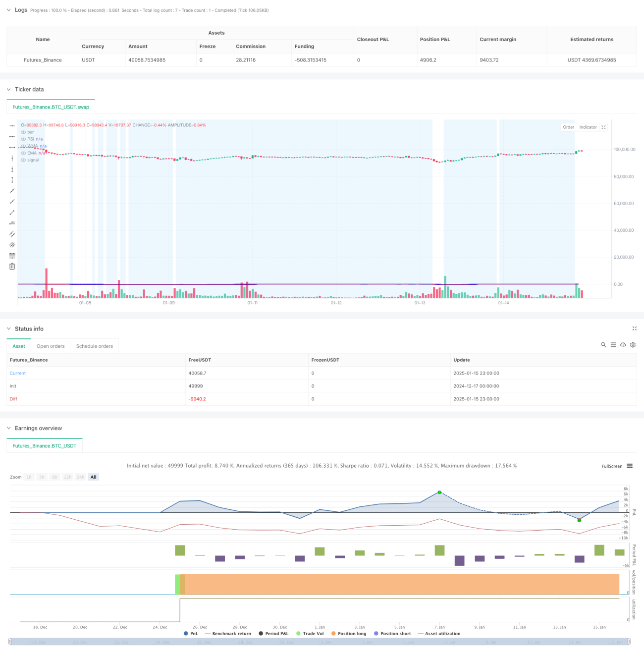
Task: Collapse the Earnings overview section
Action: (8, 428)
